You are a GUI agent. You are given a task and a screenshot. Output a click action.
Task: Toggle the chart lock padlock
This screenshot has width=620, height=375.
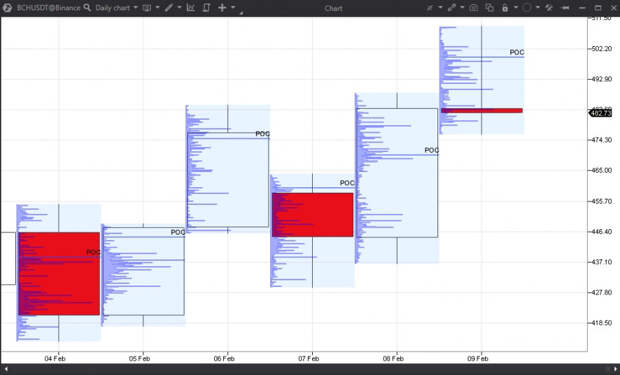[x=505, y=8]
